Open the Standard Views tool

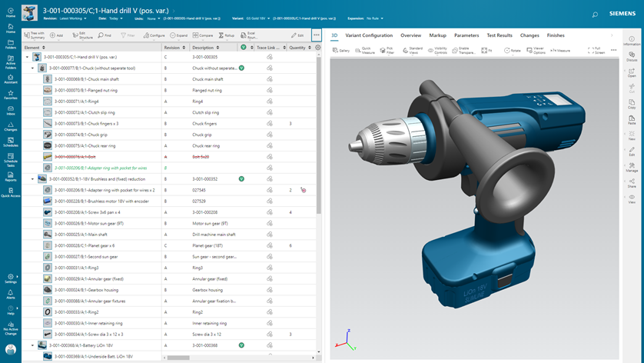[413, 50]
